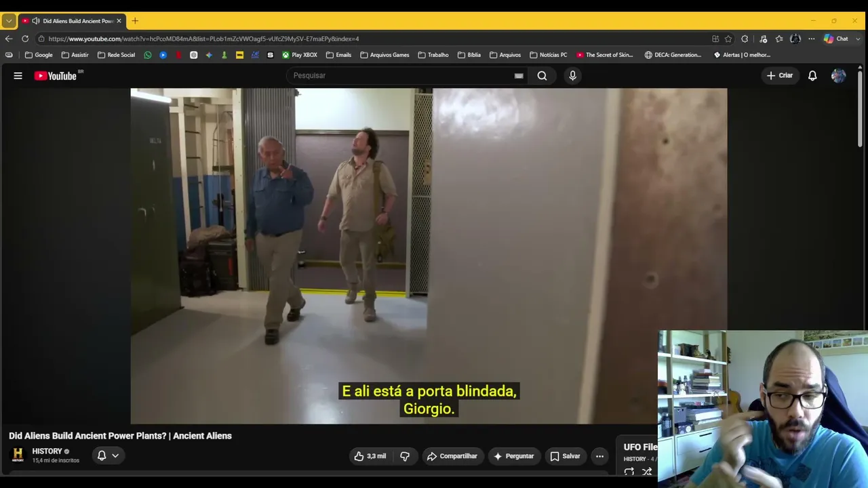The image size is (868, 488).
Task: Open the YouTube account avatar menu
Action: pos(839,76)
